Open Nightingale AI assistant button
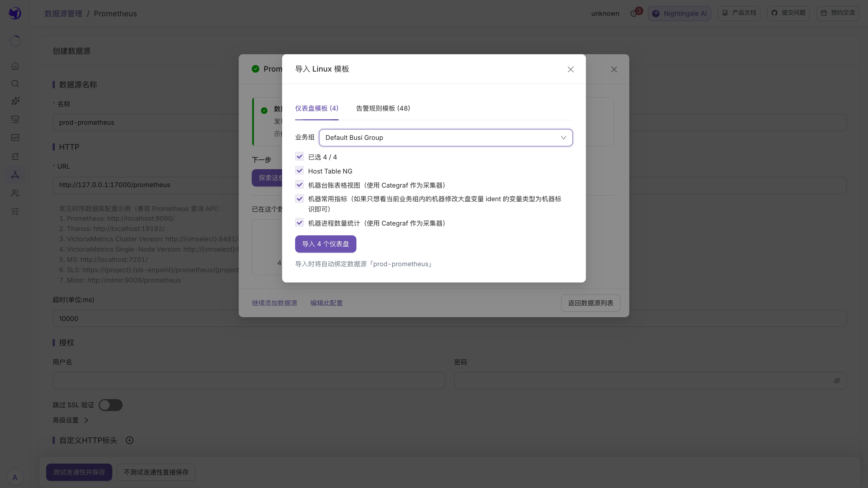The image size is (868, 488). (679, 14)
